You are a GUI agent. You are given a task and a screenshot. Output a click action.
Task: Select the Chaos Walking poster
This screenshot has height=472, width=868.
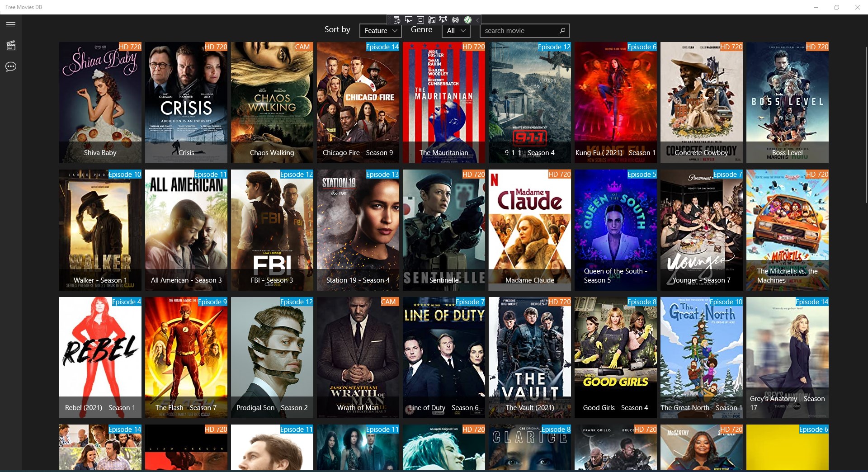pos(272,103)
